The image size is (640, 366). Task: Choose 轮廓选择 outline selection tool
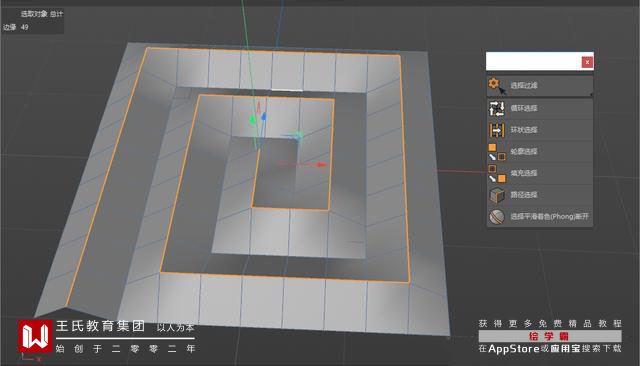[x=539, y=152]
